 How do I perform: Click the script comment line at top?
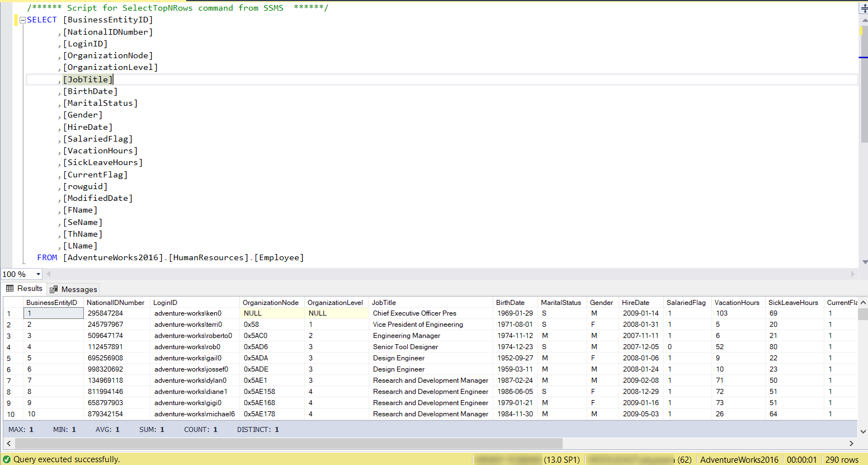click(x=178, y=8)
